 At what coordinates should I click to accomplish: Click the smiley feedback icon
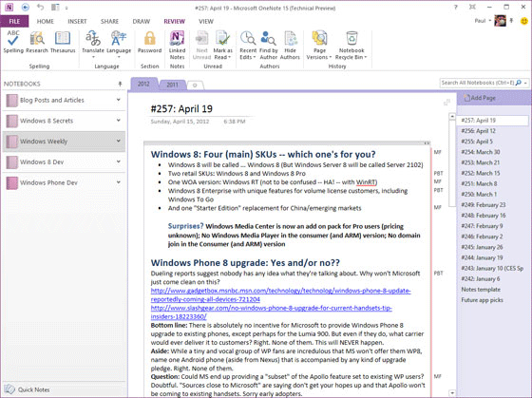pos(524,21)
